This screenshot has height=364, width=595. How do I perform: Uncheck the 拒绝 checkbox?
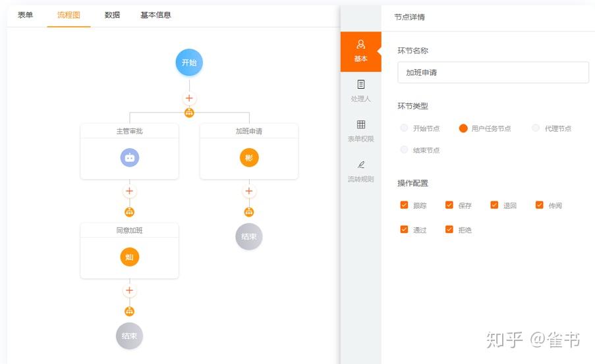[449, 230]
